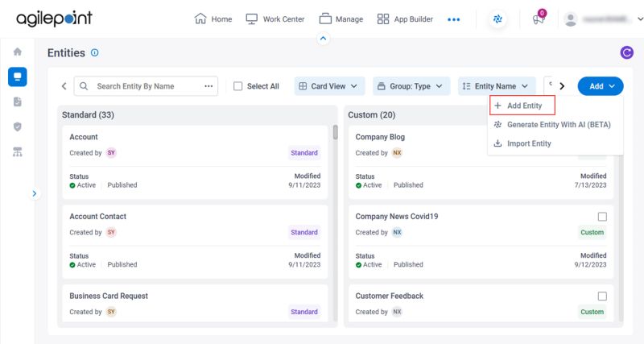Viewport: 644px width, 344px height.
Task: Click the hierarchy icon in left sidebar
Action: tap(17, 152)
